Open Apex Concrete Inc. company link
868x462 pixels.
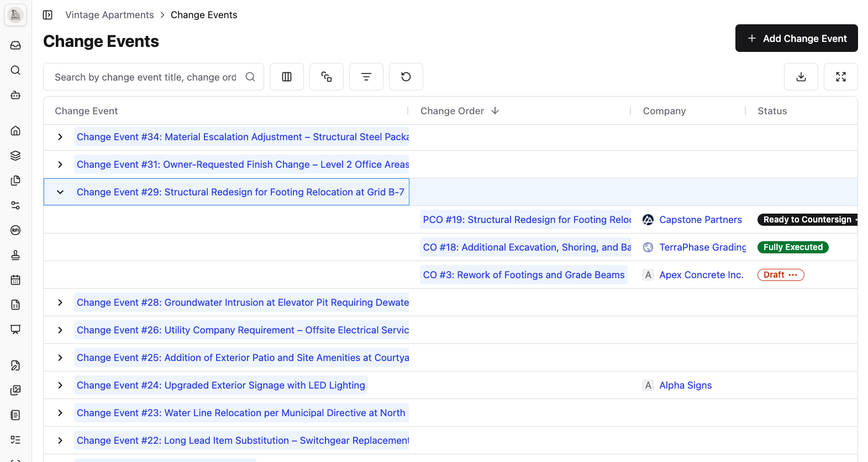(701, 275)
